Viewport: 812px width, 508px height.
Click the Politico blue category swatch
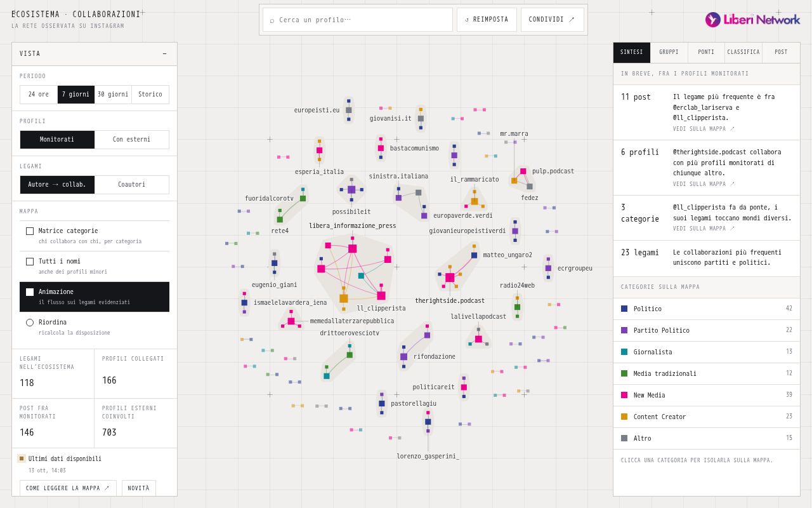[x=624, y=309]
